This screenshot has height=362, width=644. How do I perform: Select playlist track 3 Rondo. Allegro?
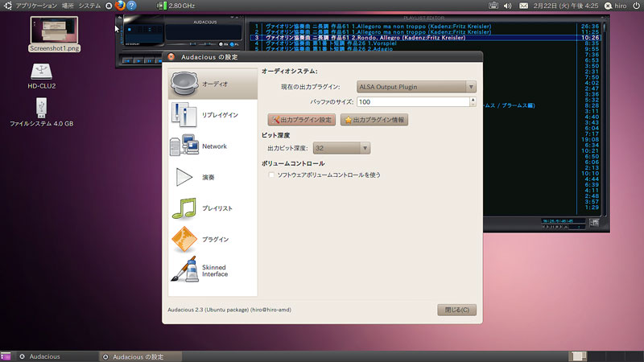[425, 37]
